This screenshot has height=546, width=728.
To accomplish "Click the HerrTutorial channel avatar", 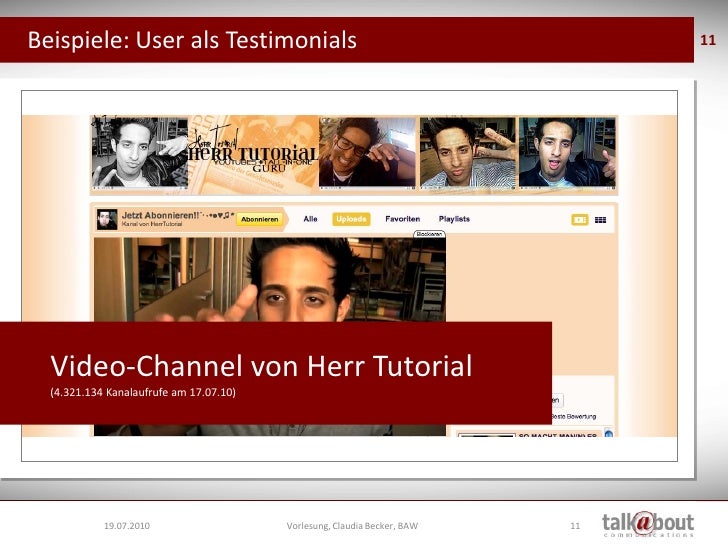I will pos(107,219).
